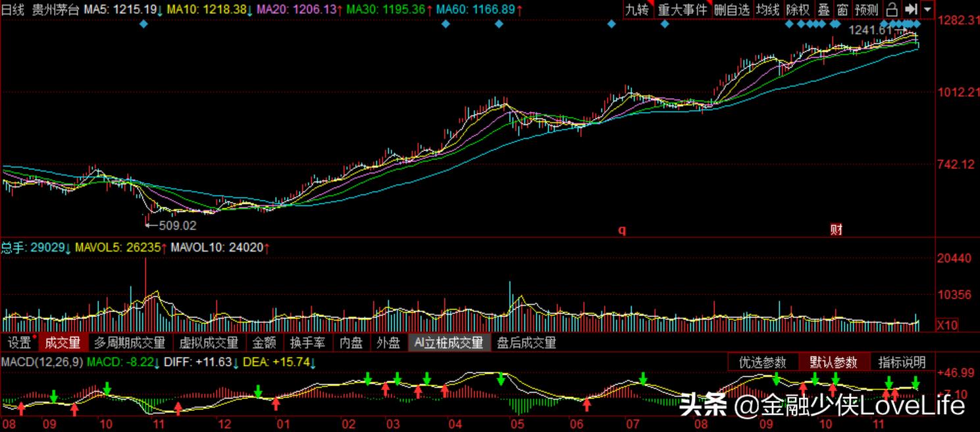Click the MA30: 1195.36 value
Viewport: 980px width, 432px height.
tap(390, 10)
